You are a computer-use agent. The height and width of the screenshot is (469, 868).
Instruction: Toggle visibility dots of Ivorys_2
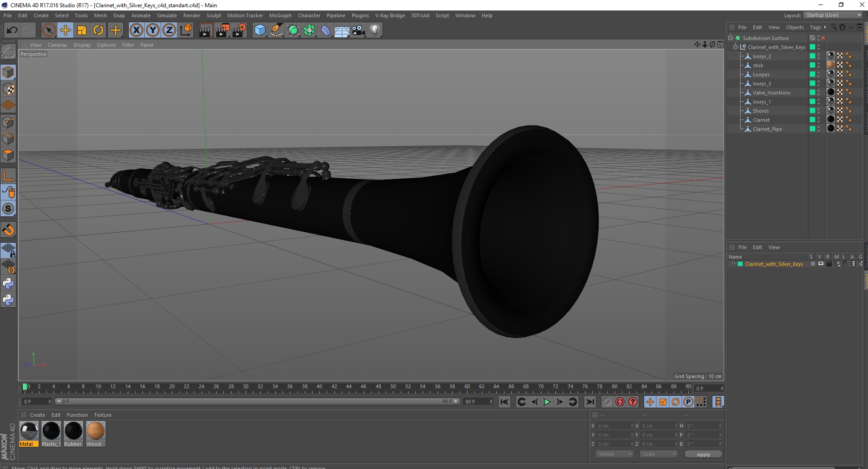818,56
